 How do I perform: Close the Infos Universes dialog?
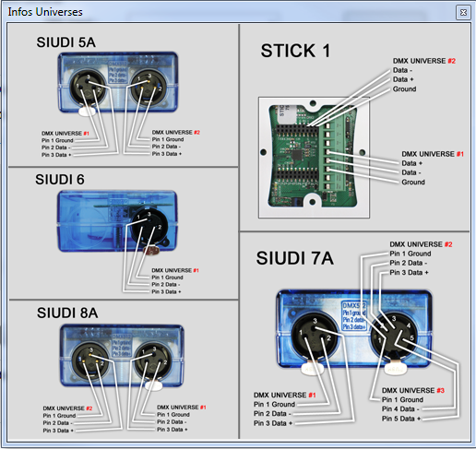(463, 12)
